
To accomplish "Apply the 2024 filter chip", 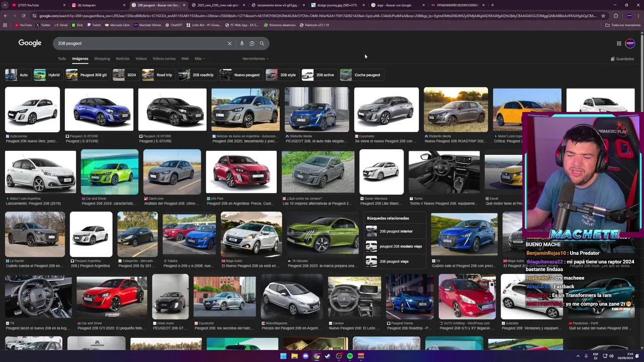I will pyautogui.click(x=125, y=75).
